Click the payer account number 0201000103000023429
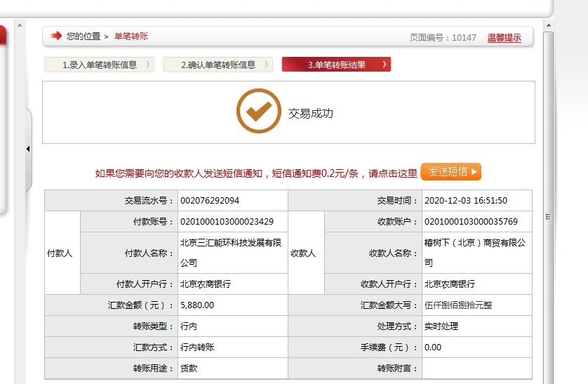Image resolution: width=588 pixels, height=384 pixels. (227, 222)
